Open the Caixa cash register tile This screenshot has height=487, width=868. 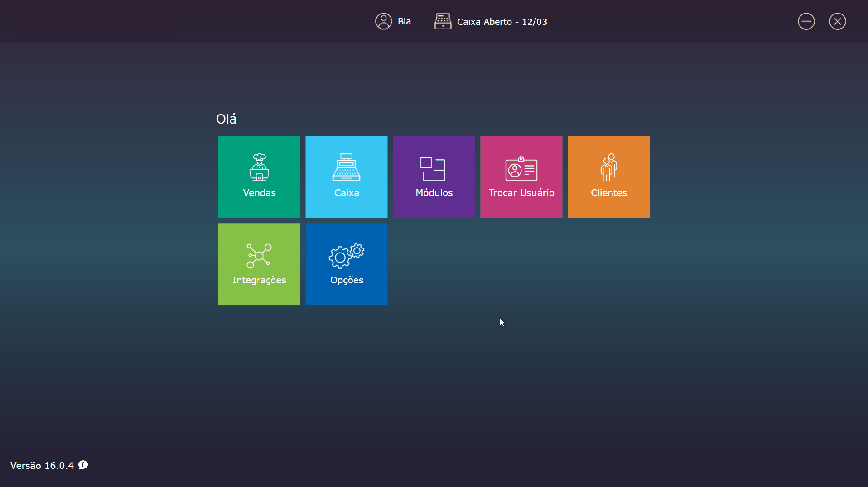346,177
